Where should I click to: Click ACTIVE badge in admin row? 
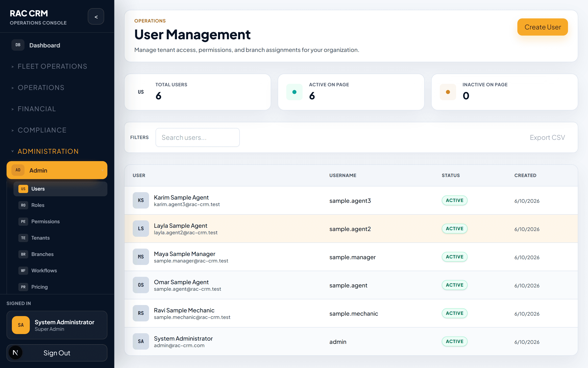455,341
